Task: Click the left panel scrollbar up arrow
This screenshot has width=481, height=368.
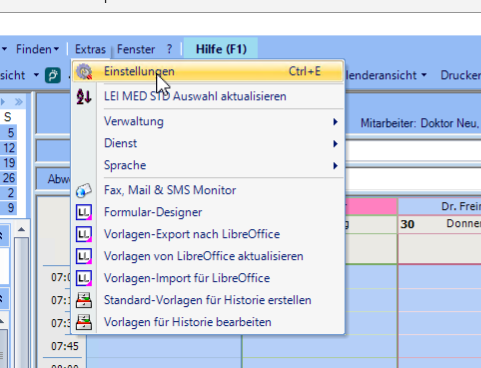Action: 21,229
